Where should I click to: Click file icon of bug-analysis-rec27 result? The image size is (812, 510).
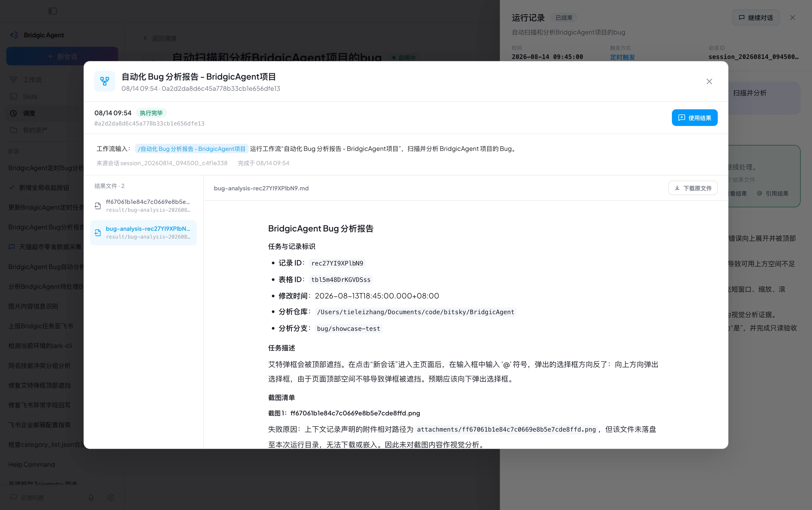pos(98,233)
